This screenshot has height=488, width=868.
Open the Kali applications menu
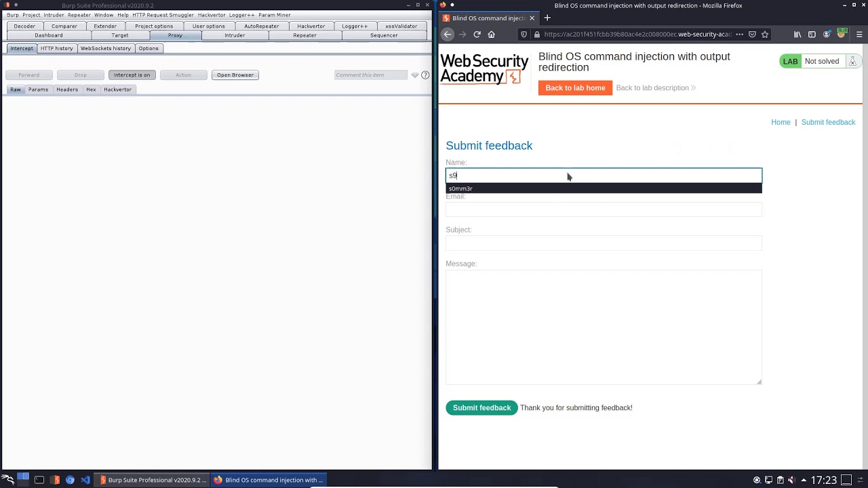pos(8,480)
